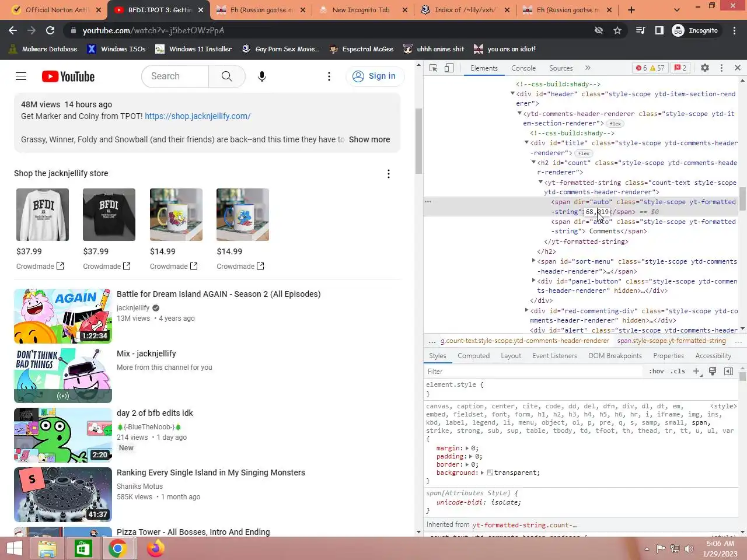The width and height of the screenshot is (747, 560).
Task: Open the DevTools customize three-dot menu
Action: pyautogui.click(x=721, y=68)
